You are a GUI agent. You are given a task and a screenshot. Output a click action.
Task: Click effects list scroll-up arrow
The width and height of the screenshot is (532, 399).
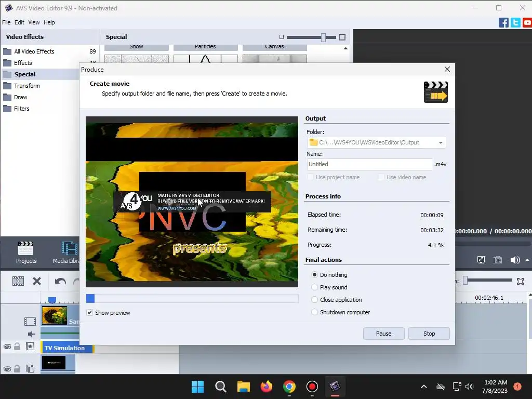pyautogui.click(x=345, y=48)
